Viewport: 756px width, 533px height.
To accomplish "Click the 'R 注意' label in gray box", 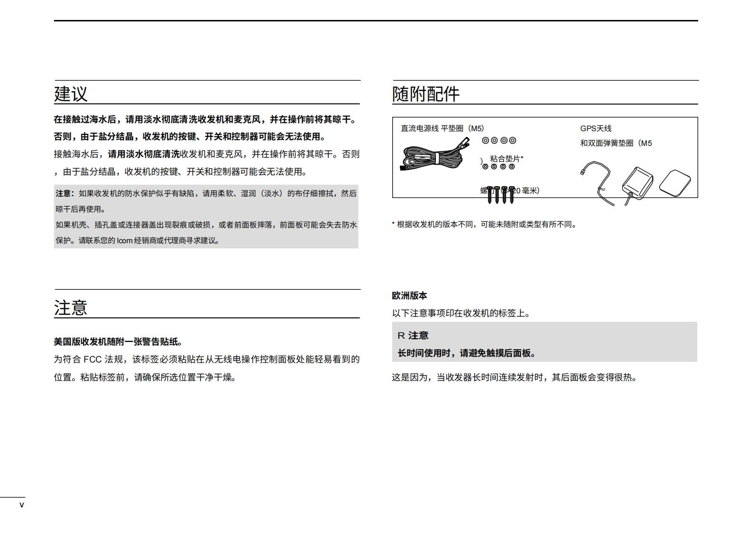I will 413,335.
